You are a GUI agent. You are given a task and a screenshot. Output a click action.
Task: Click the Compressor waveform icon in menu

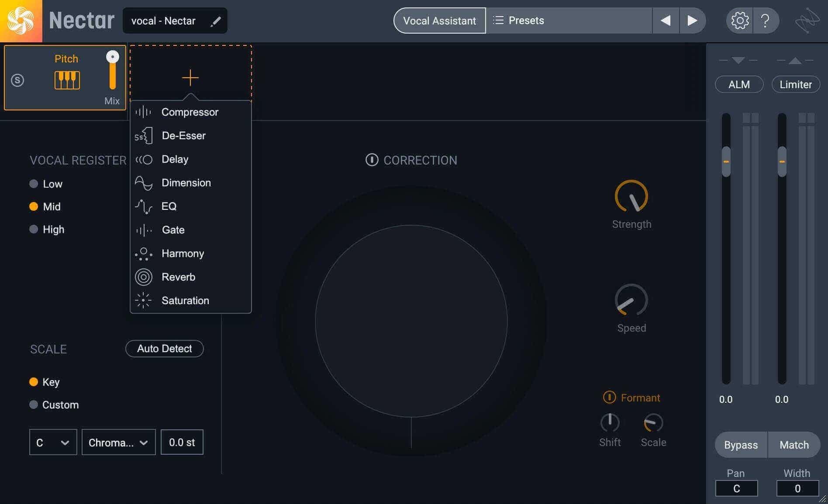click(x=143, y=112)
